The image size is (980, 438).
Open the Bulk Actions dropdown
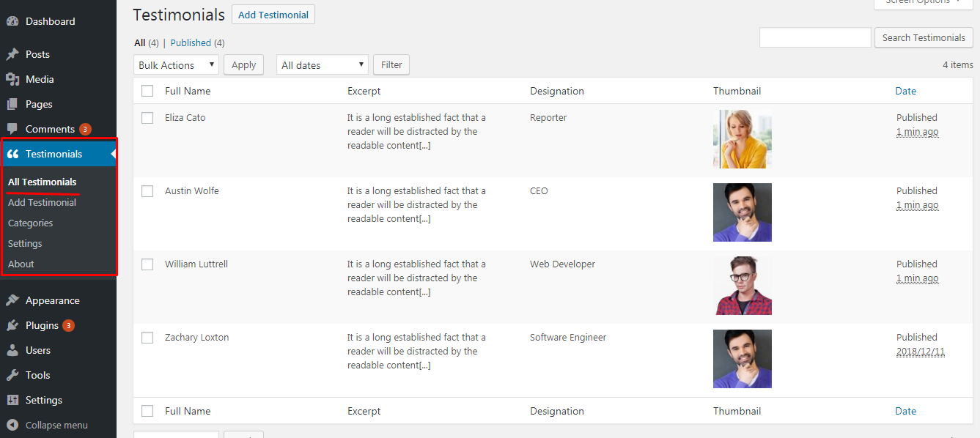pyautogui.click(x=176, y=64)
